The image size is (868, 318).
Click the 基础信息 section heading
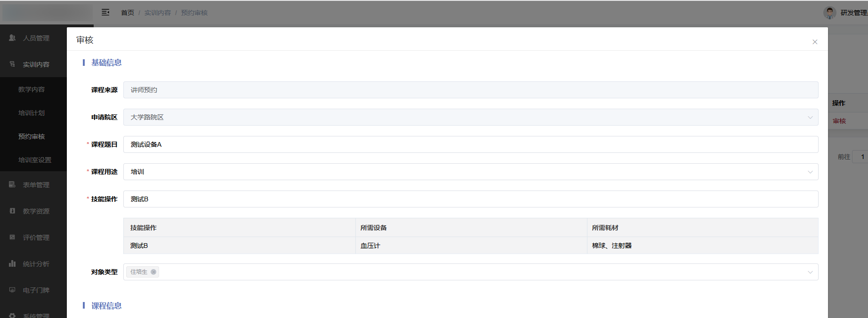point(106,63)
